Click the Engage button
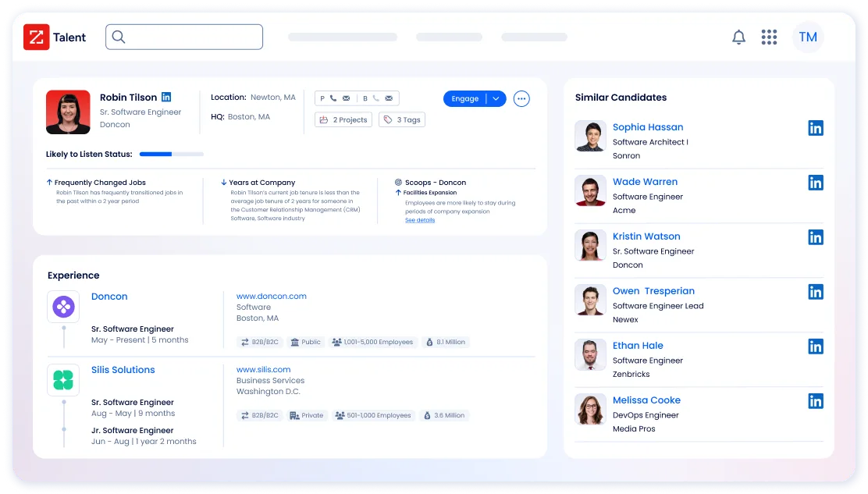 pos(465,98)
